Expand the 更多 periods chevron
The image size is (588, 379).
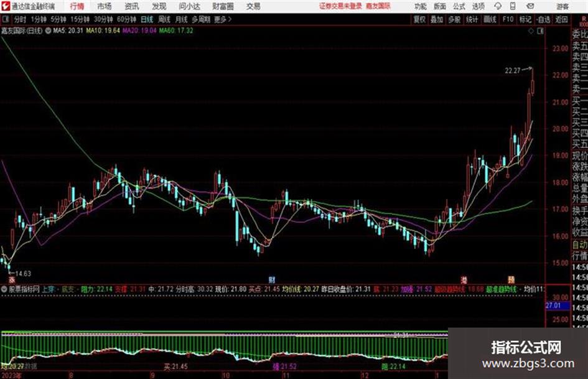pos(230,19)
